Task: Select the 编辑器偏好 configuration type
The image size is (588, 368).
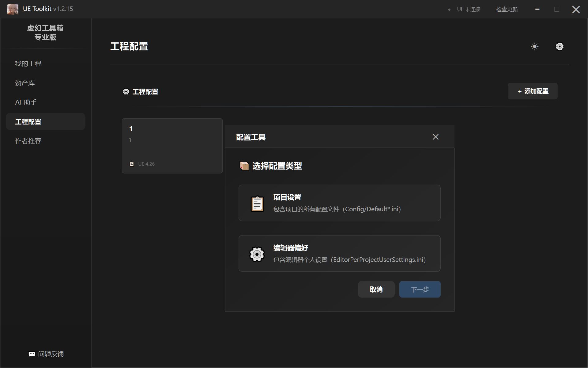Action: (339, 253)
